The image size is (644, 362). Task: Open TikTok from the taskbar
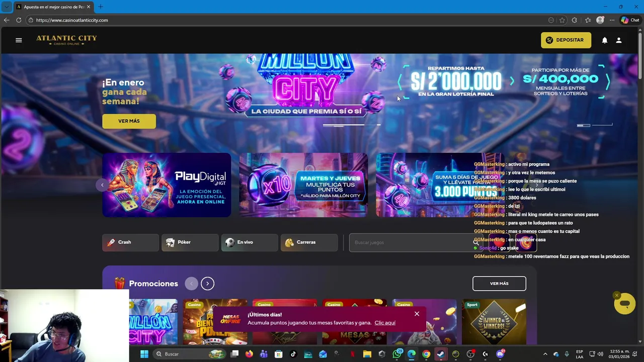[x=293, y=354]
